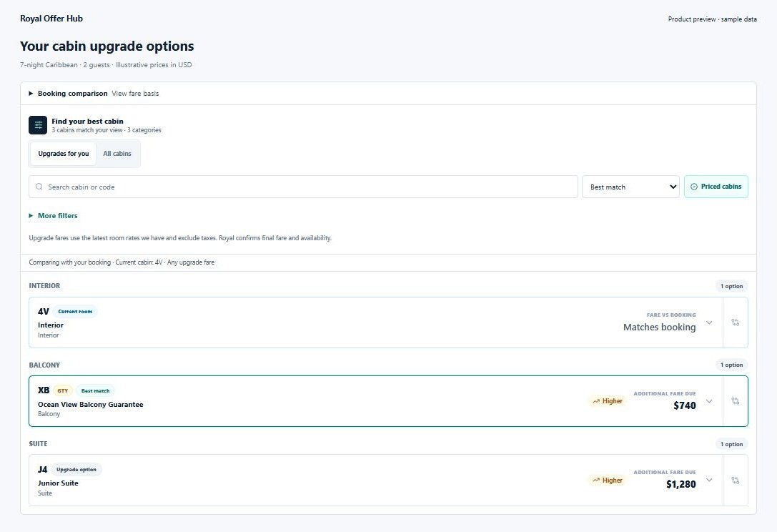Click the filter sliders icon beside Find your best cabin
The width and height of the screenshot is (777, 532).
(38, 125)
